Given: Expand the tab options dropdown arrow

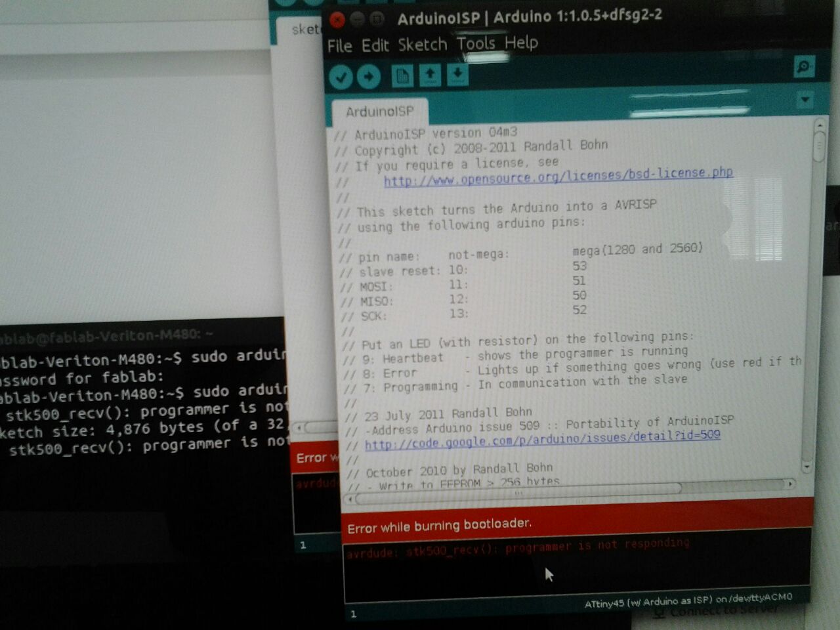Looking at the screenshot, I should [805, 100].
